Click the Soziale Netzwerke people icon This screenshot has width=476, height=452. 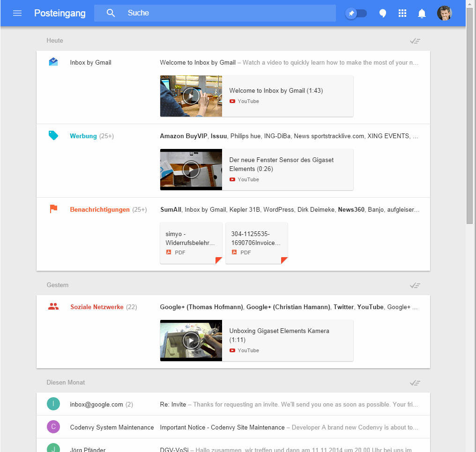[x=53, y=306]
